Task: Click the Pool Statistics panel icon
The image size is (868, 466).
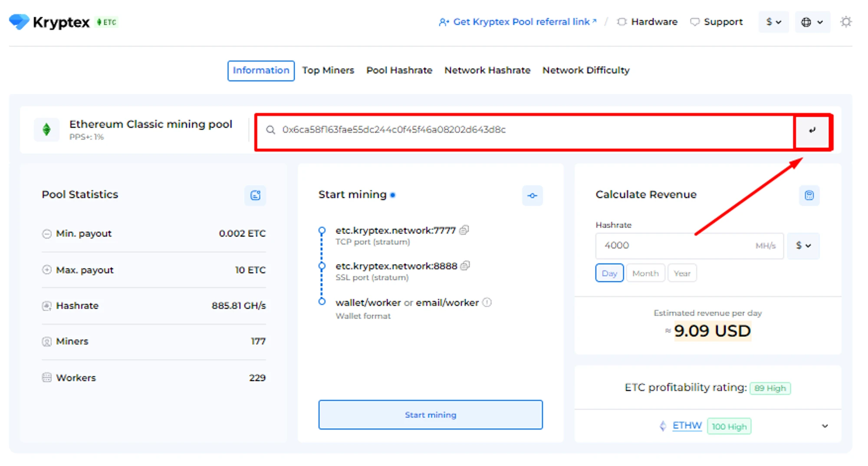Action: click(x=255, y=195)
